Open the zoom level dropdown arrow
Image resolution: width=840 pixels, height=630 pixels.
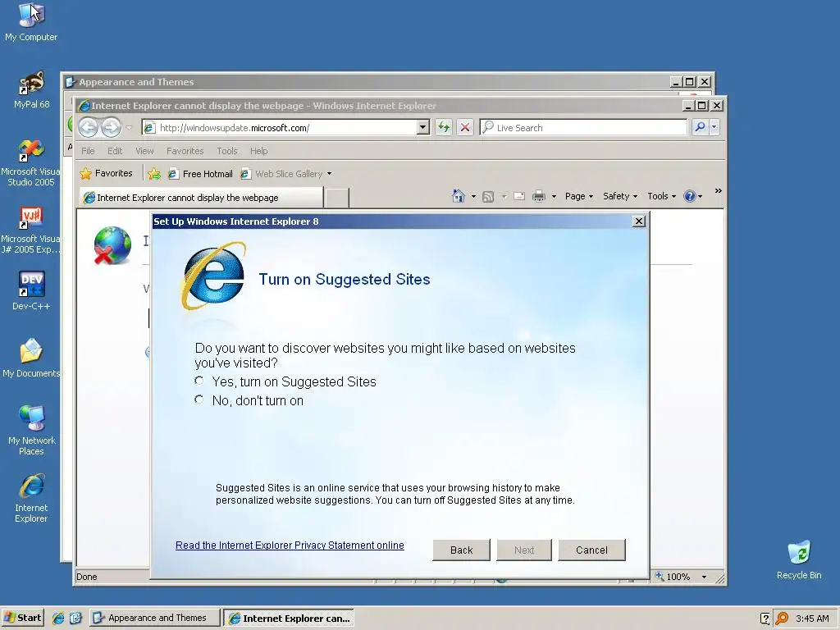[704, 577]
